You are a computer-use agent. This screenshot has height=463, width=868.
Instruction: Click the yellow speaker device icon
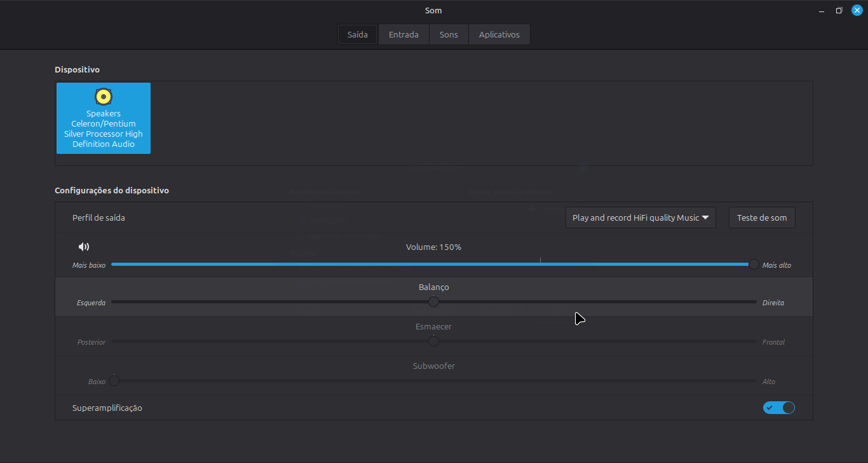pyautogui.click(x=104, y=97)
